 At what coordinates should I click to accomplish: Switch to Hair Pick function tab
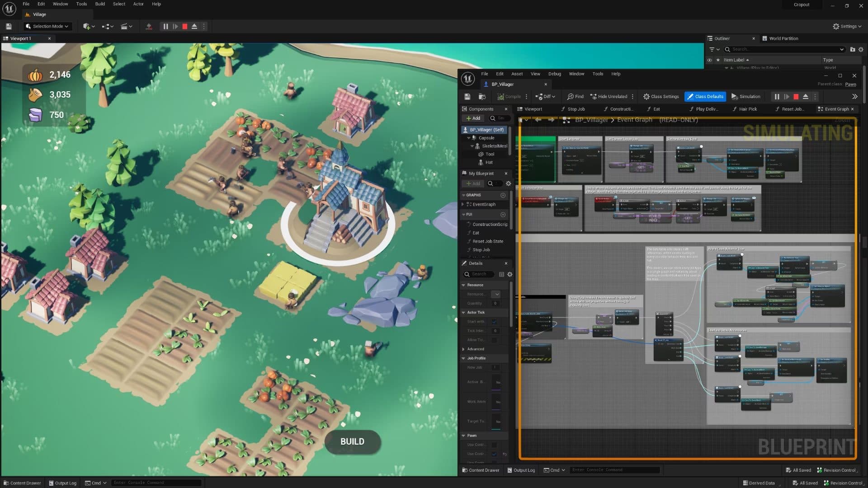(745, 109)
